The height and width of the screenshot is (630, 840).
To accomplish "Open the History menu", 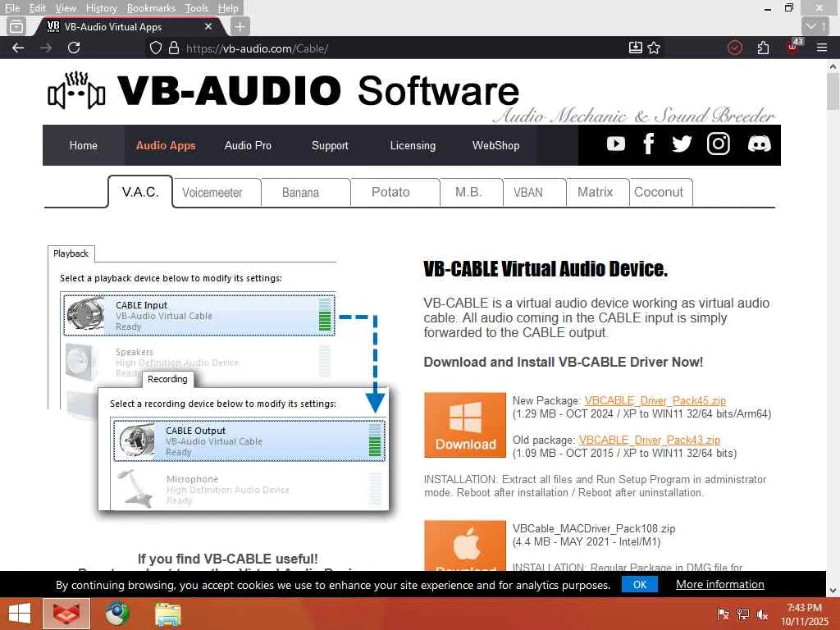I will coord(101,8).
